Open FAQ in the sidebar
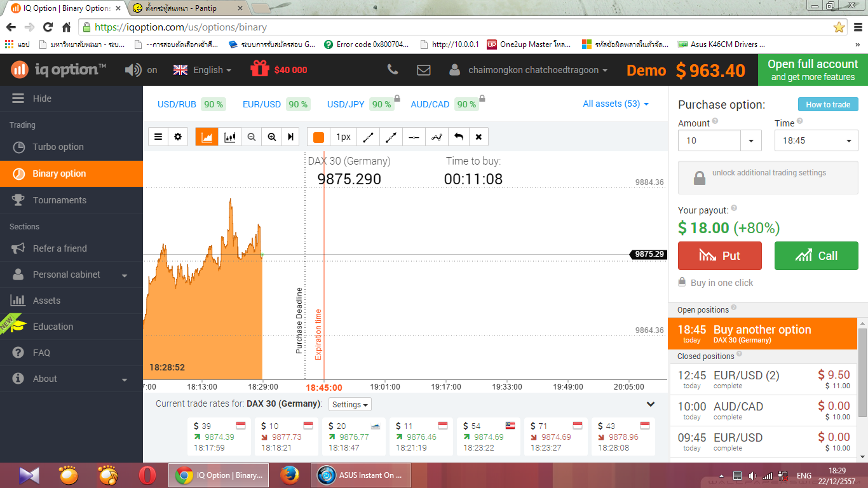 tap(71, 353)
